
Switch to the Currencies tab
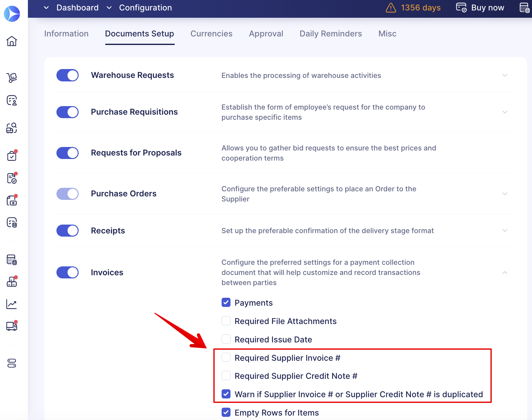coord(211,34)
